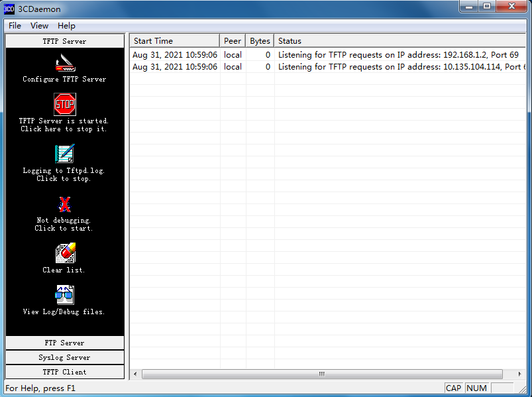The image size is (532, 397).
Task: Click the Configure TFTP Server label
Action: (x=64, y=79)
